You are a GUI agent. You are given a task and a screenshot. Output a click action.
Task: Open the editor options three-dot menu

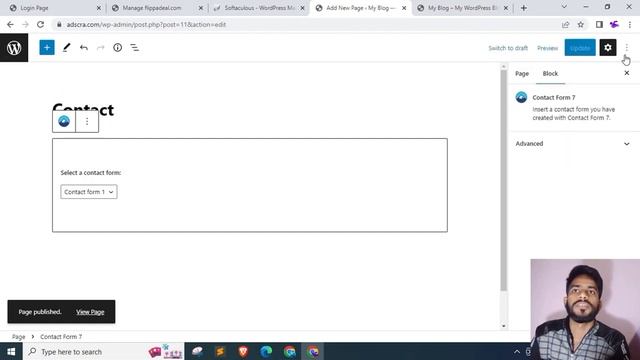pos(627,48)
